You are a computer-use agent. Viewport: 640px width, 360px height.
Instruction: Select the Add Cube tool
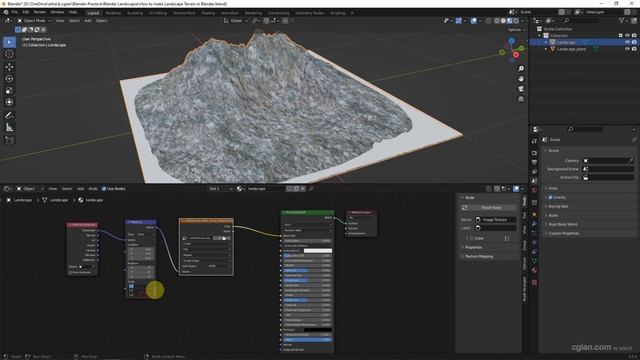[x=9, y=140]
